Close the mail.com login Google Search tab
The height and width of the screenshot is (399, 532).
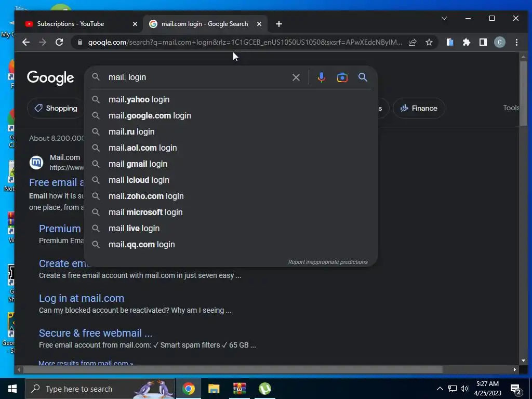tap(259, 24)
